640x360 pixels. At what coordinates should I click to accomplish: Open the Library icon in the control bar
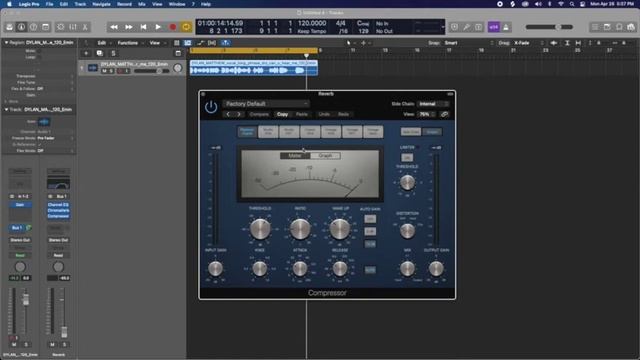coord(9,27)
